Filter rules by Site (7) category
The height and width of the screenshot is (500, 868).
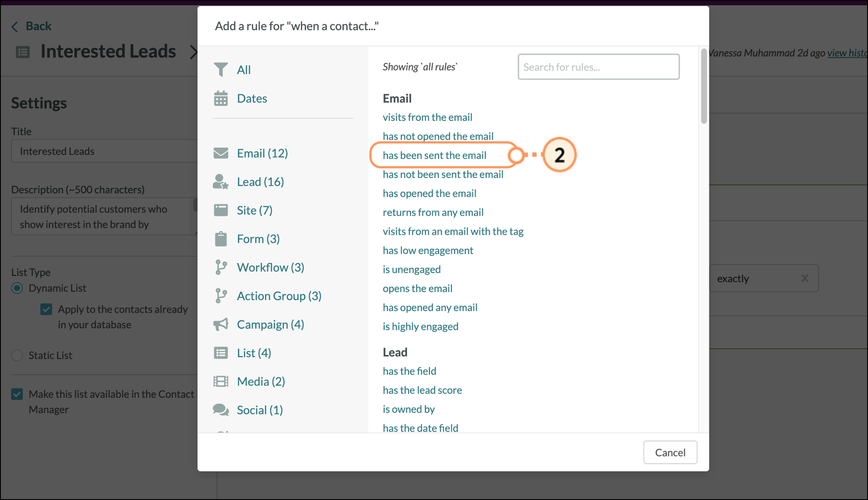254,210
